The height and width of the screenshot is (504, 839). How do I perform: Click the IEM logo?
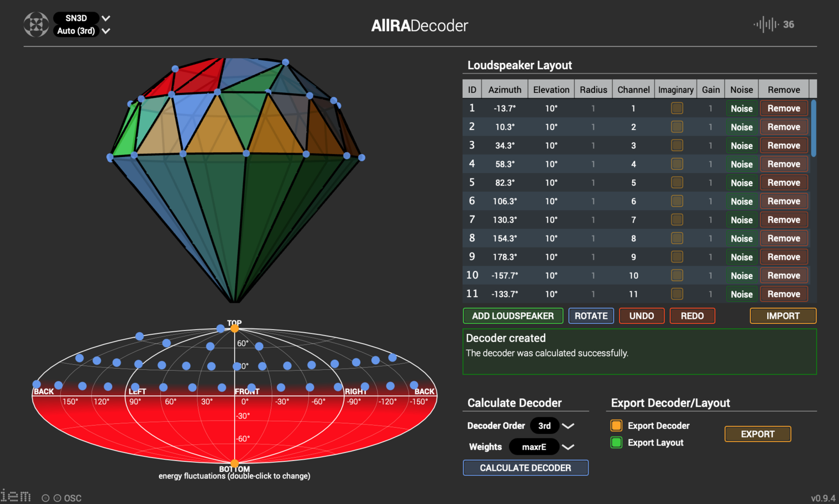click(16, 496)
